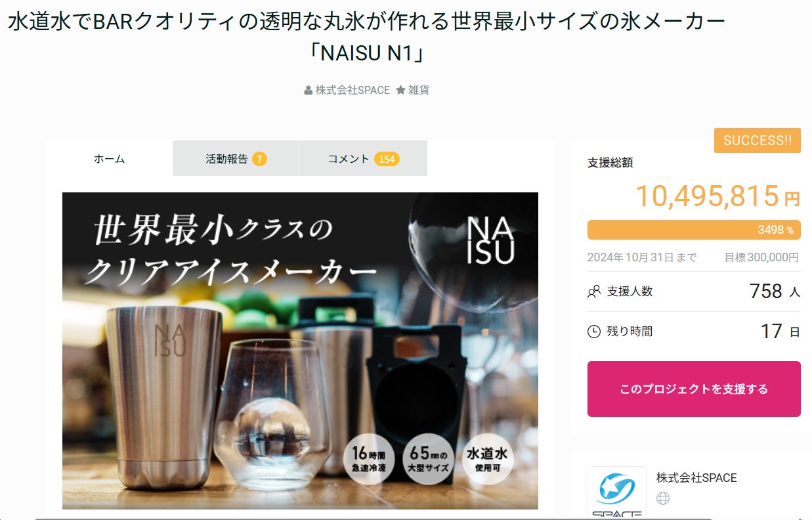Click the 154 comment count badge
812x520 pixels.
(387, 159)
